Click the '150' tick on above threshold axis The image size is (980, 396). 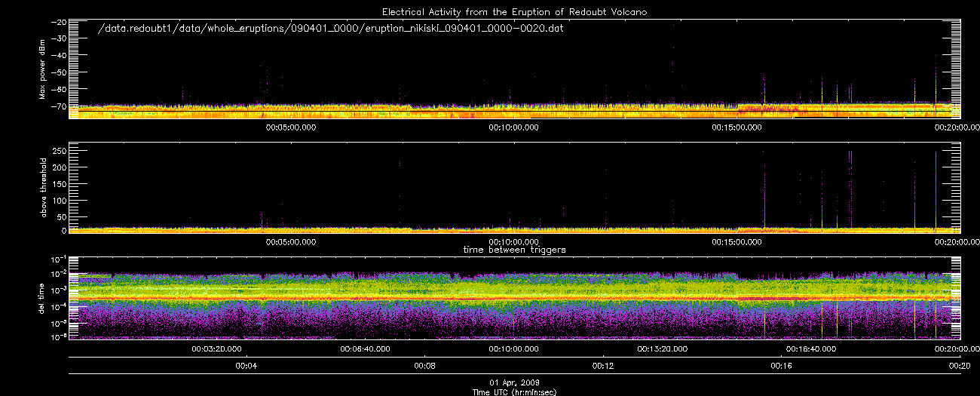click(x=58, y=184)
